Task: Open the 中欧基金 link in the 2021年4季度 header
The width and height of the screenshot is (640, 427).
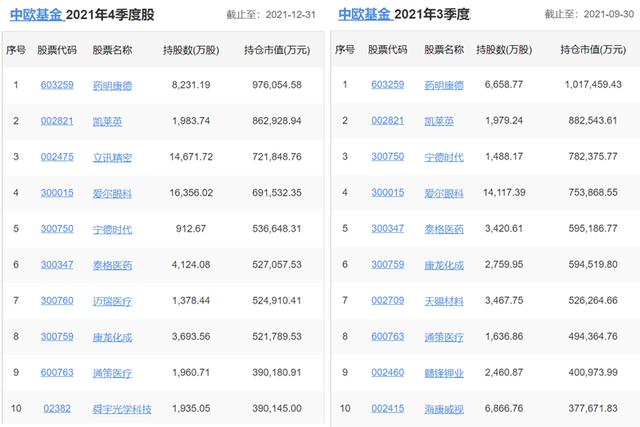Action: click(36, 14)
